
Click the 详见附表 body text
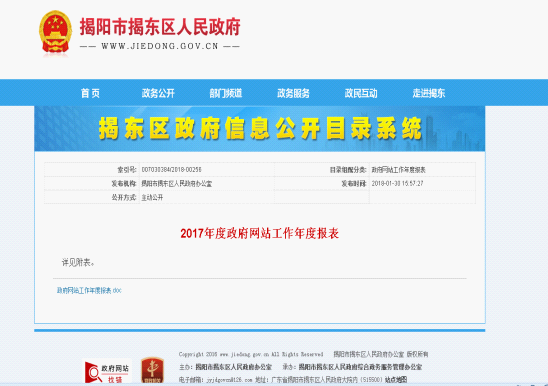[x=78, y=262]
